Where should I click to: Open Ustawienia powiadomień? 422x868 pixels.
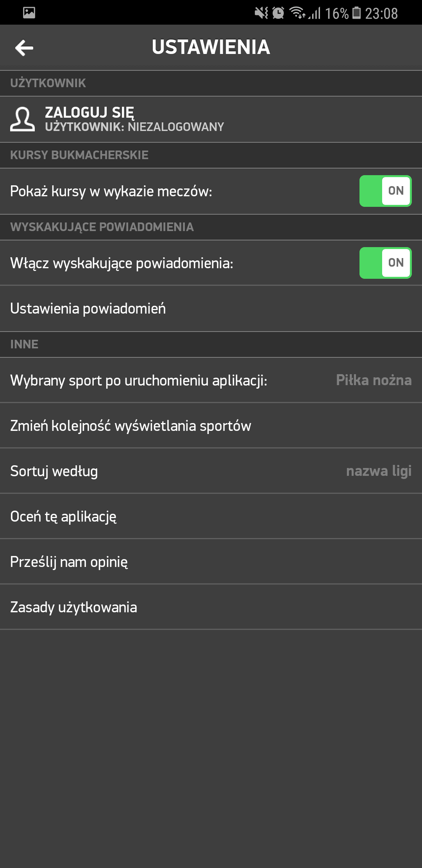coord(88,308)
